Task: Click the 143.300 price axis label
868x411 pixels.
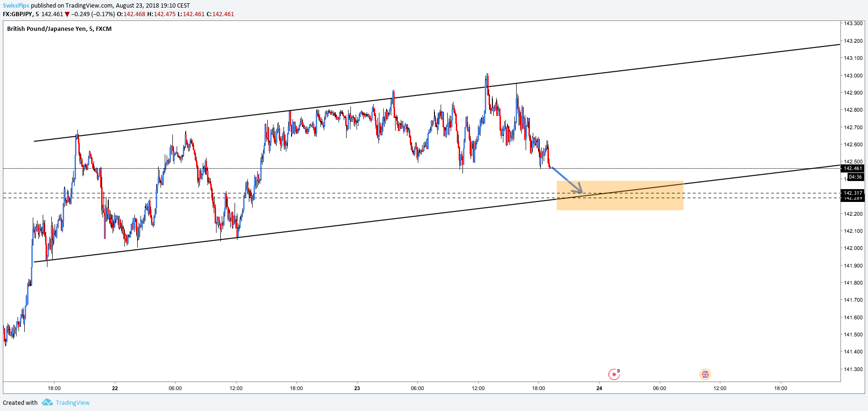Action: [x=853, y=23]
